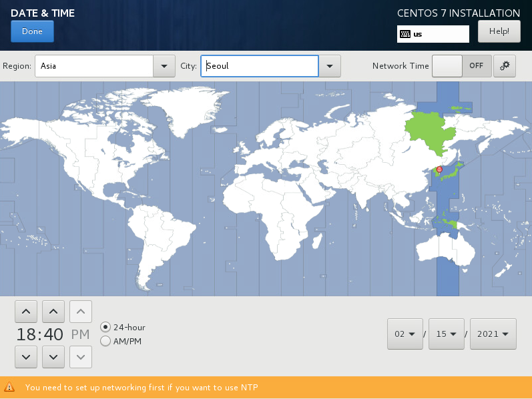Open the month dropdown showing 02
The width and height of the screenshot is (532, 399).
pyautogui.click(x=405, y=334)
